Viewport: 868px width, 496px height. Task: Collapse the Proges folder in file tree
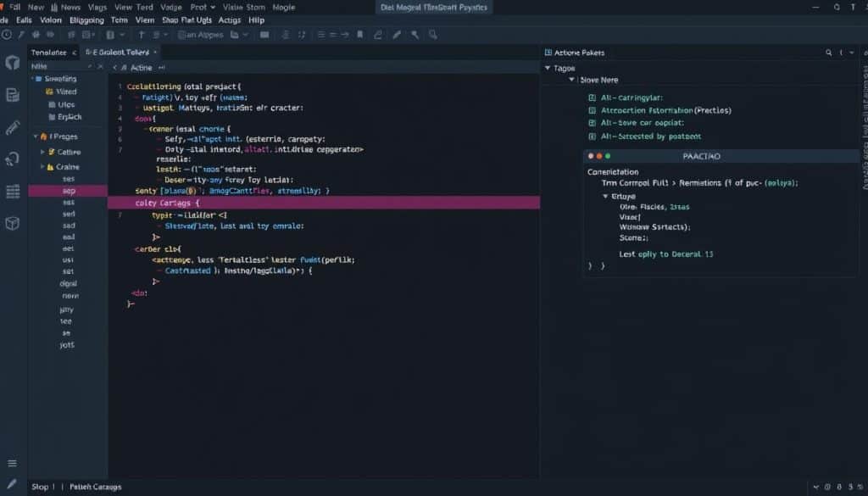36,137
